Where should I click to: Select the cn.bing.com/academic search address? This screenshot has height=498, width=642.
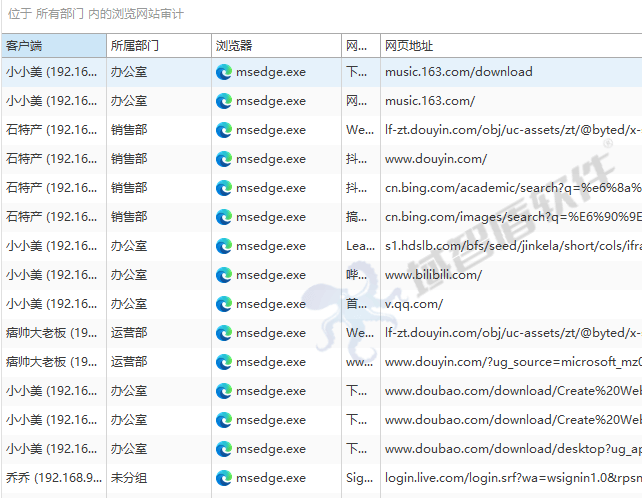tap(510, 188)
